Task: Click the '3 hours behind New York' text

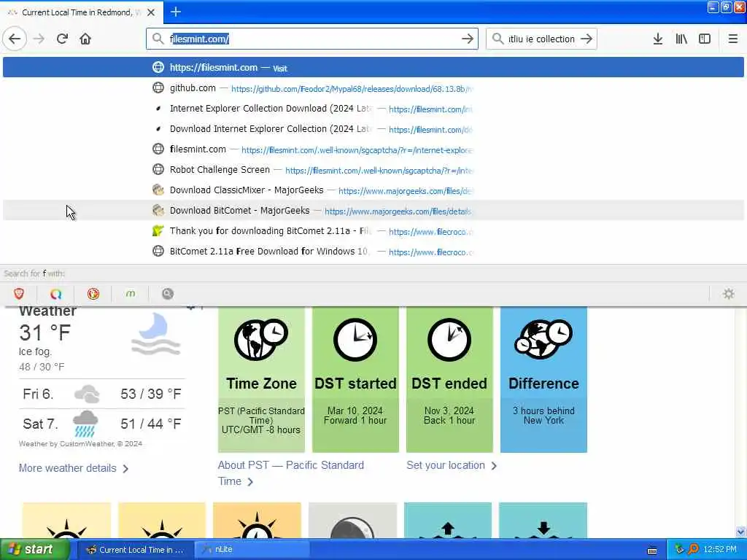Action: (543, 415)
